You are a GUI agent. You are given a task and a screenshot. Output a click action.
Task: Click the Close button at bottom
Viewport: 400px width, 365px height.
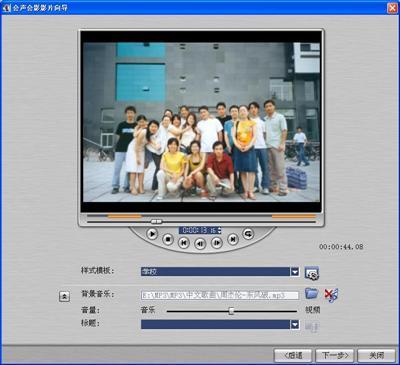[x=376, y=355]
